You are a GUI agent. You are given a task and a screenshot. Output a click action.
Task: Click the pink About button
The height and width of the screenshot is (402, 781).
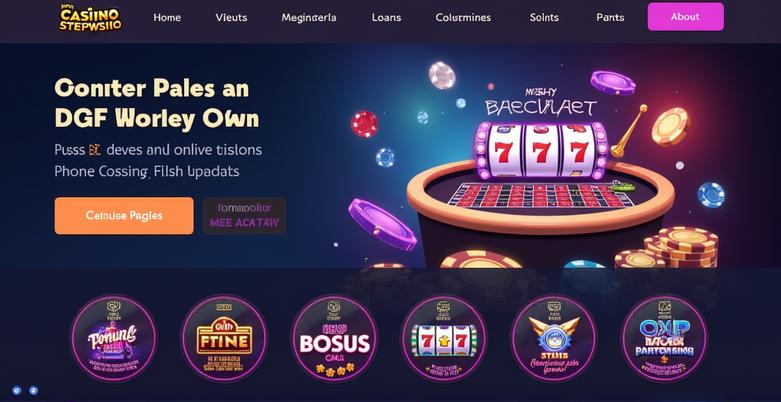click(685, 16)
